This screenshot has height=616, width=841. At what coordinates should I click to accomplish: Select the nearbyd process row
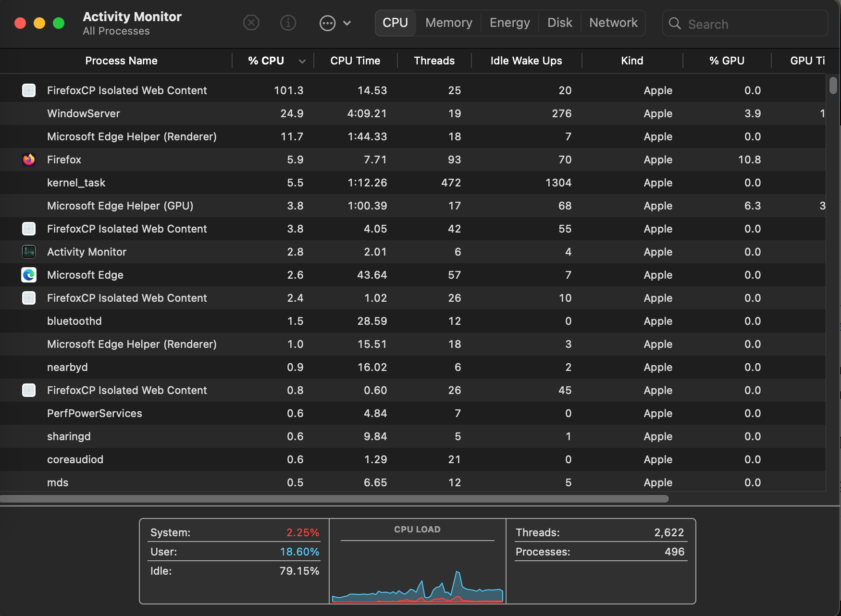413,367
